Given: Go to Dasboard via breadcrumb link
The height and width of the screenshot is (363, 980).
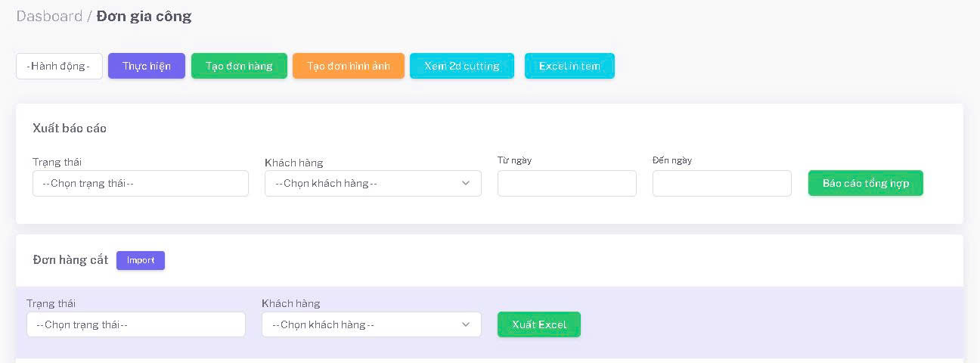Looking at the screenshot, I should pos(49,16).
